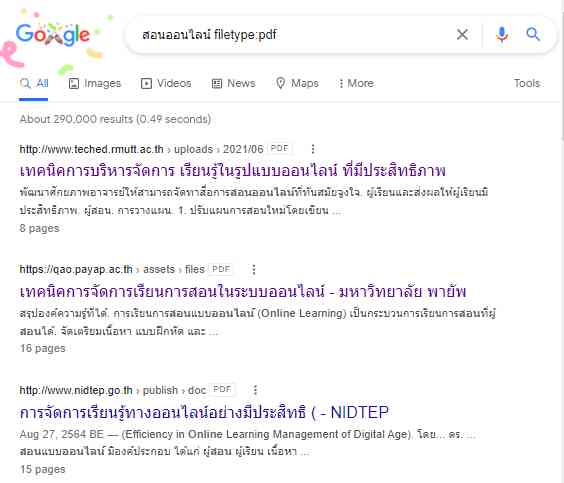The height and width of the screenshot is (483, 564).
Task: Open the Maps tab
Action: 297,83
